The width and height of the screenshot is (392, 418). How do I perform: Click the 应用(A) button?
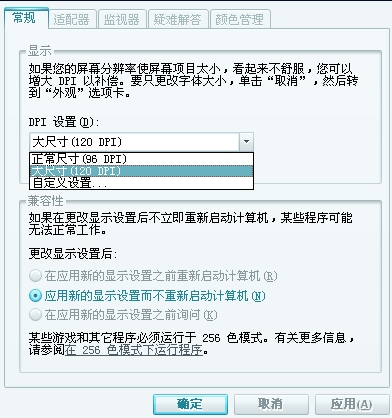352,404
